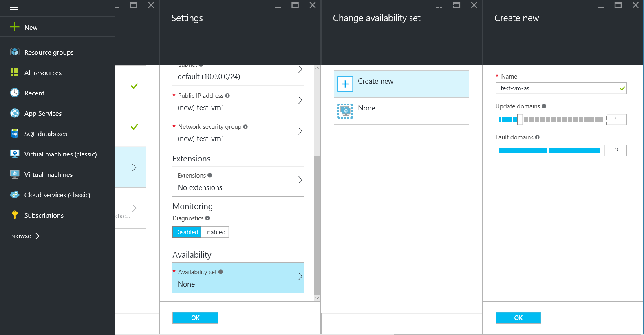Open Resource groups from sidebar
The image size is (644, 335).
[49, 52]
